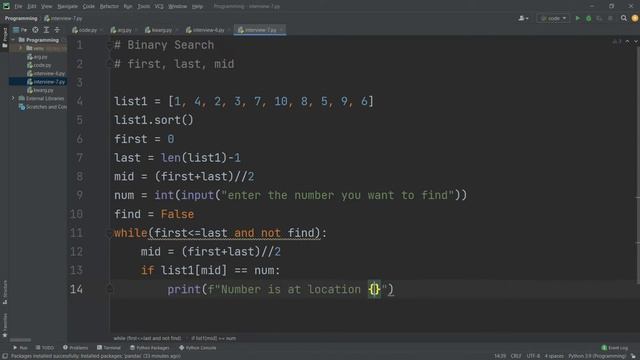The width and height of the screenshot is (640, 360).
Task: Open the VCS menu
Action: [x=159, y=6]
